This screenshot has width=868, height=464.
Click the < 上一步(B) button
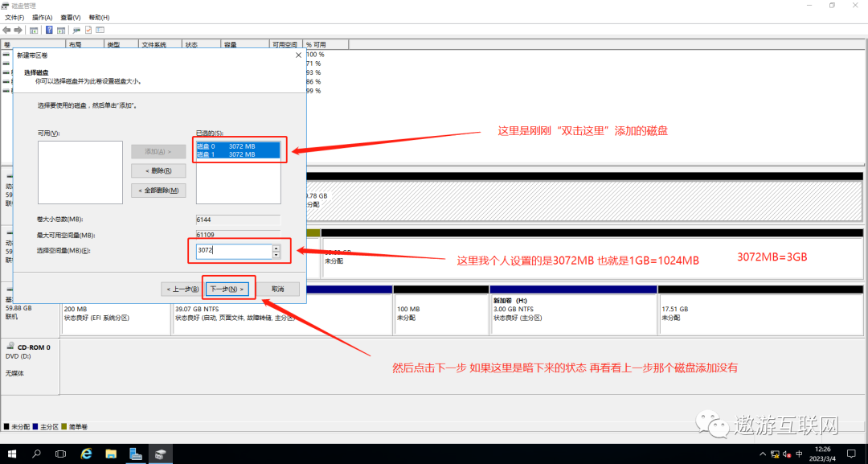[181, 289]
